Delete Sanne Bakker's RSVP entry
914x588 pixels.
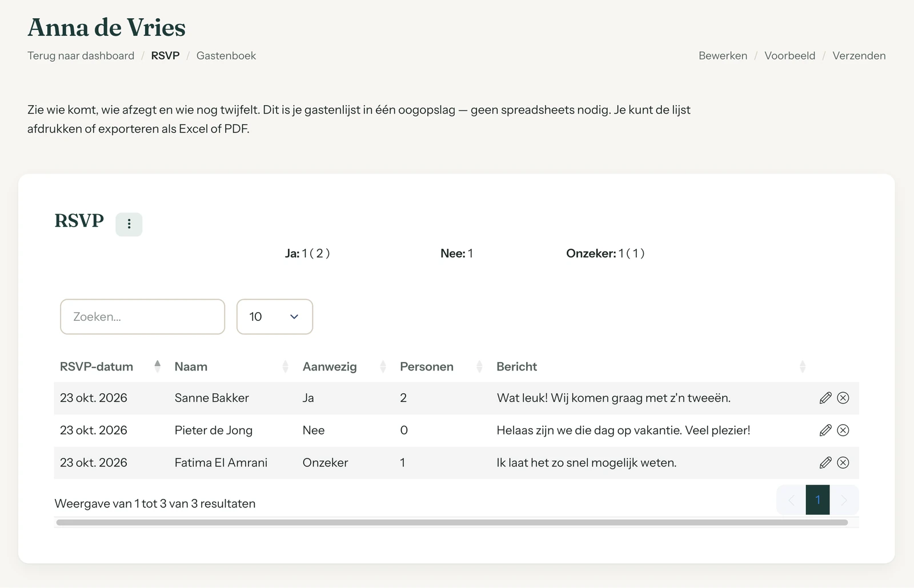tap(843, 398)
